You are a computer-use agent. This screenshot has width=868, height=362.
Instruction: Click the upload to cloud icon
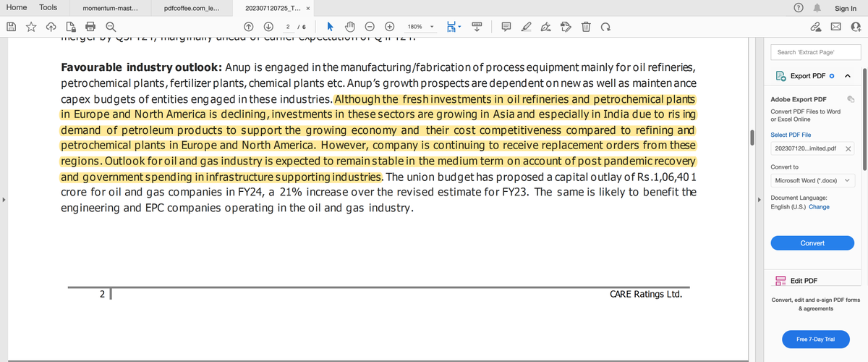click(51, 27)
